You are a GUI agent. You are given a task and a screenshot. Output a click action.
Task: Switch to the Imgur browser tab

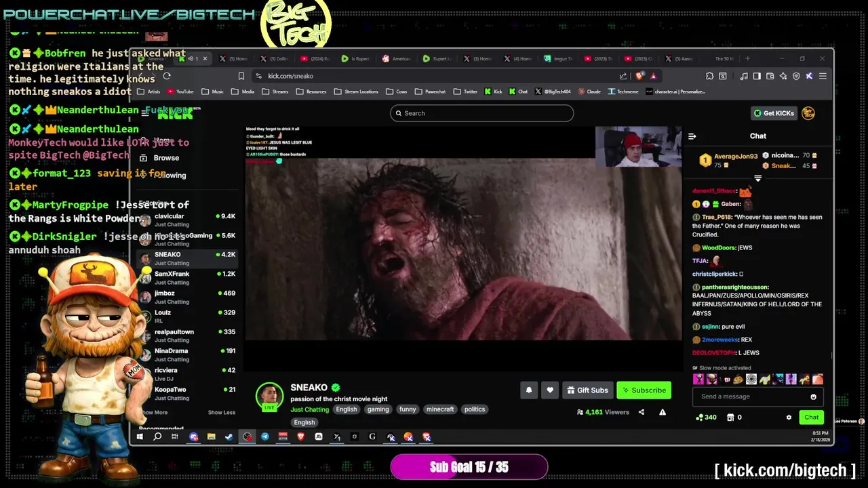point(558,58)
